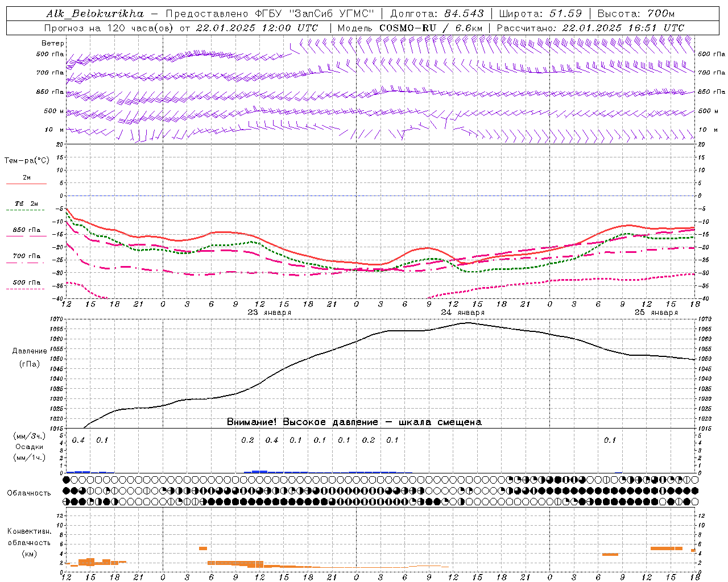The height and width of the screenshot is (582, 728).
Task: Click the dashed line sample under "Td 2м"
Action: click(26, 210)
